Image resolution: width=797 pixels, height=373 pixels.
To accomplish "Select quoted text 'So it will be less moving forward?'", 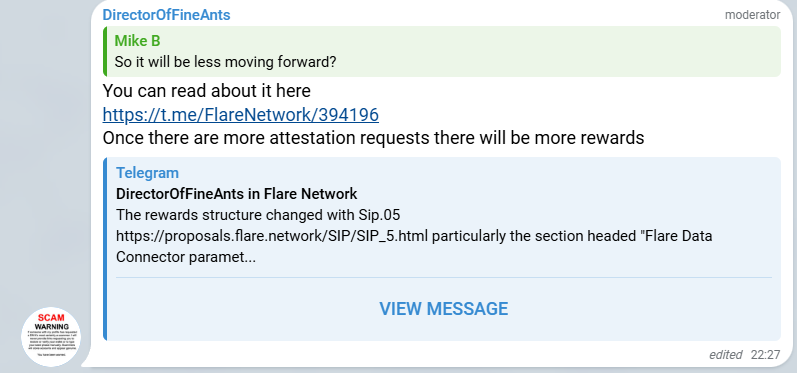I will 225,62.
